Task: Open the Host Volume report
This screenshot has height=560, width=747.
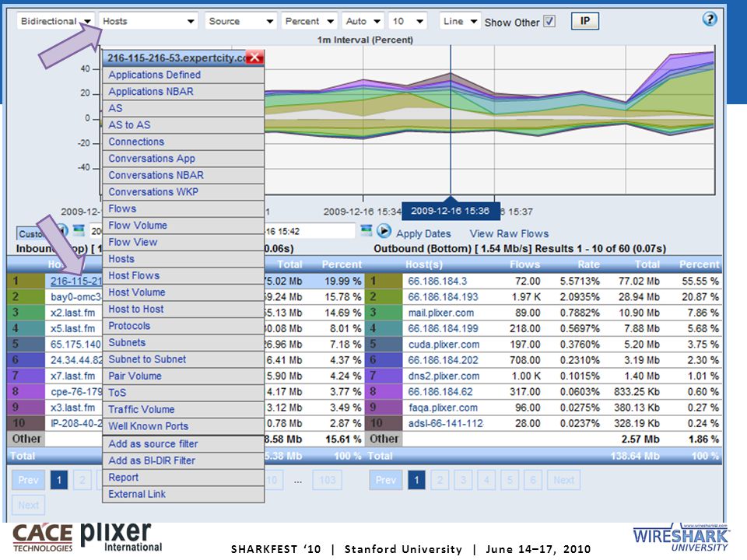Action: [184, 292]
